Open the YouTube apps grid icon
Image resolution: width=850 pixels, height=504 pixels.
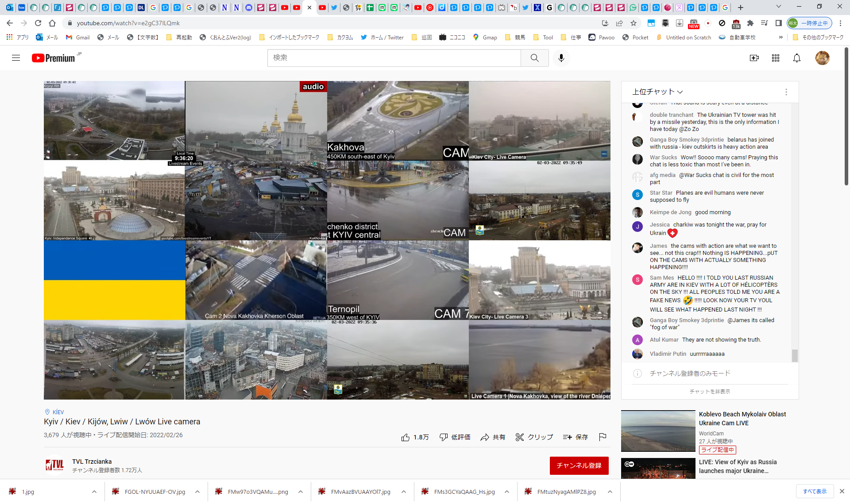pos(775,58)
